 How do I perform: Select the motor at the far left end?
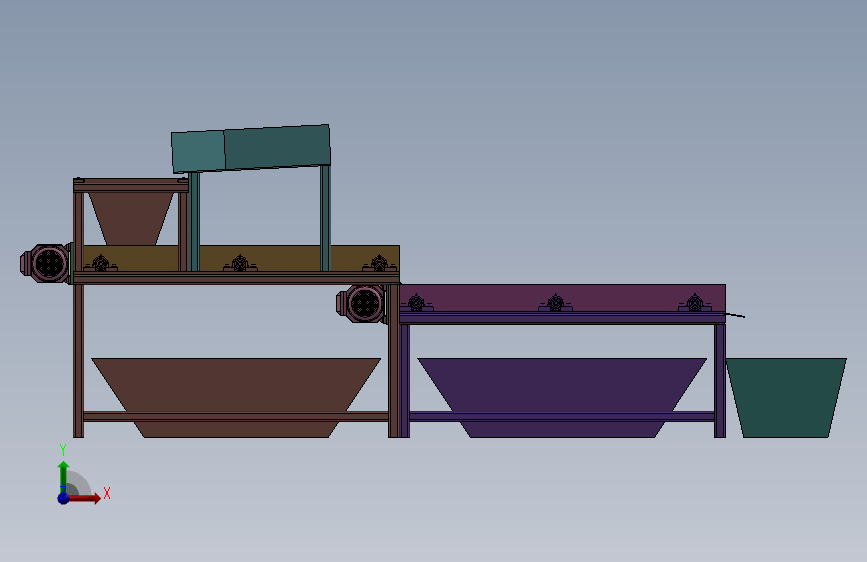pyautogui.click(x=46, y=263)
